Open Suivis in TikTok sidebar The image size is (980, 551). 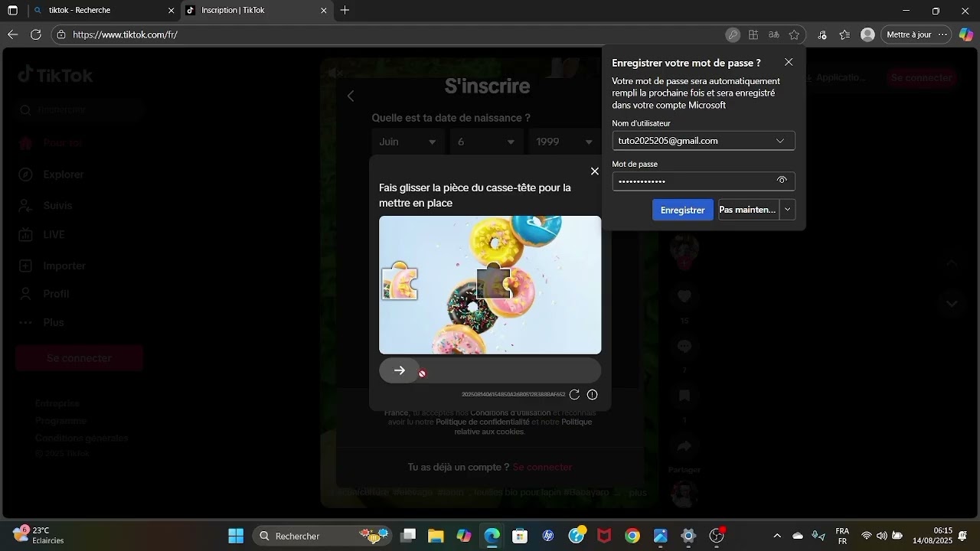[x=46, y=205]
